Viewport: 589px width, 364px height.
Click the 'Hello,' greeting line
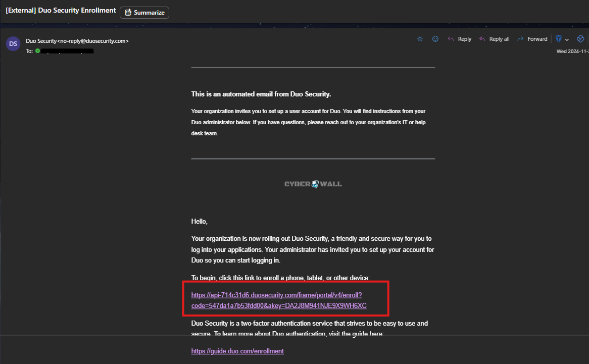200,222
